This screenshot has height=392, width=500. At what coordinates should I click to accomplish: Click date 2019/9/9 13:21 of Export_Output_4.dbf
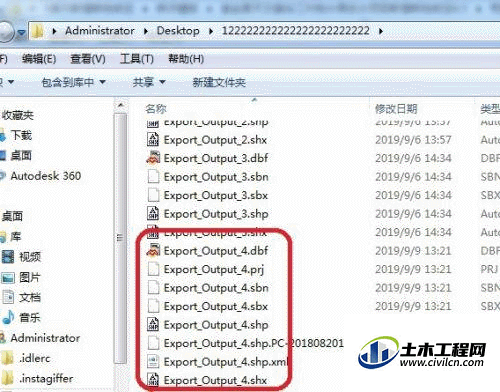pyautogui.click(x=413, y=251)
